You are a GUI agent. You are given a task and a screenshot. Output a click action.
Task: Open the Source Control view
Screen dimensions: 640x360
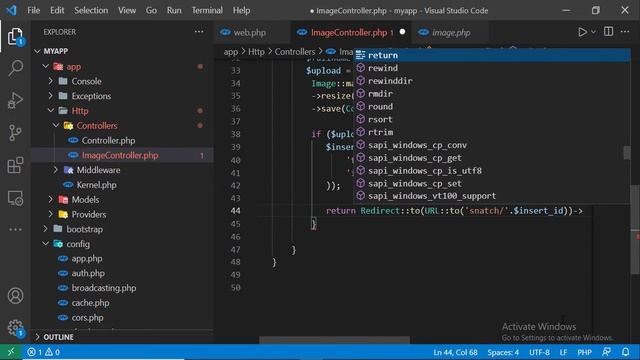click(x=15, y=133)
